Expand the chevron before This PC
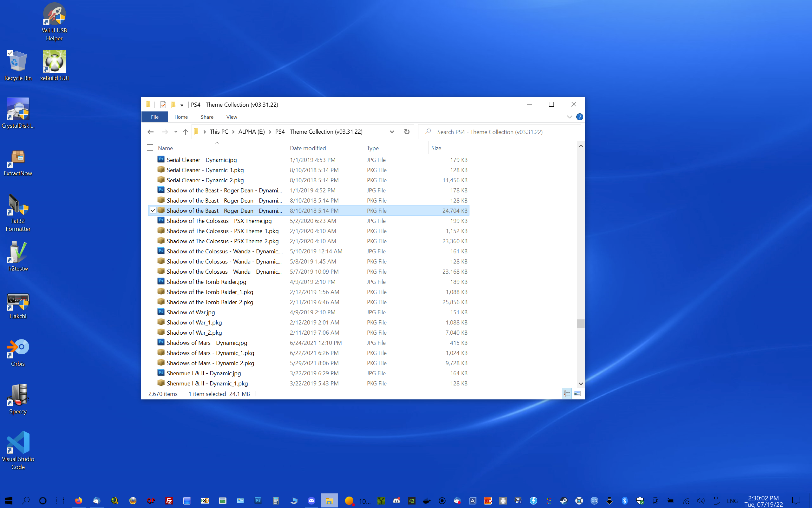Screen dimensions: 812x508 coord(204,132)
